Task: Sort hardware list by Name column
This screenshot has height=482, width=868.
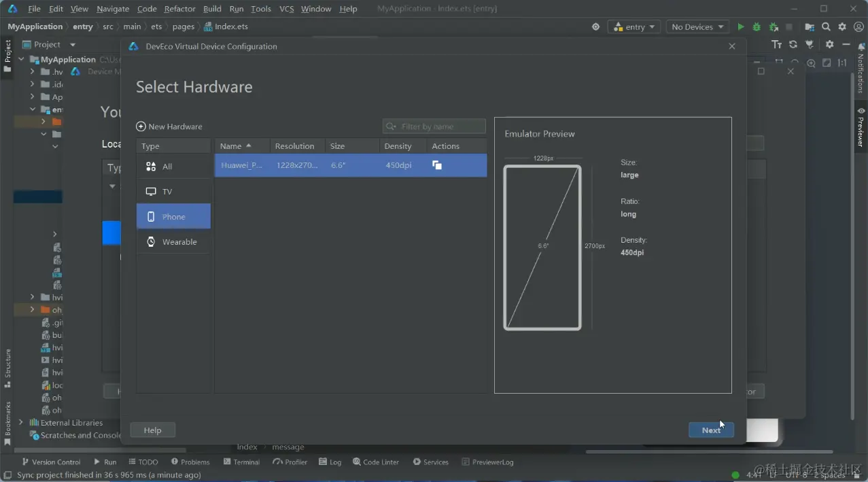Action: coord(242,146)
